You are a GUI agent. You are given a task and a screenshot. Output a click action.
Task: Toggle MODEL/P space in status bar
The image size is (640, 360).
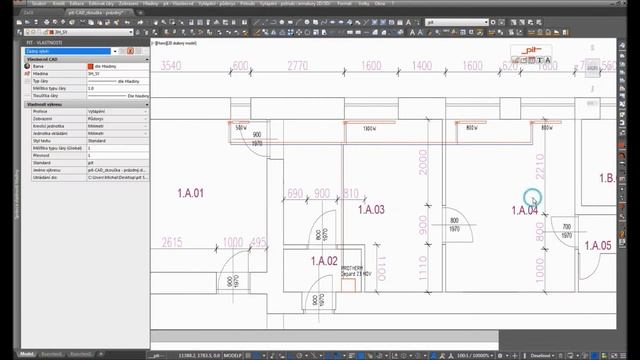coord(232,356)
